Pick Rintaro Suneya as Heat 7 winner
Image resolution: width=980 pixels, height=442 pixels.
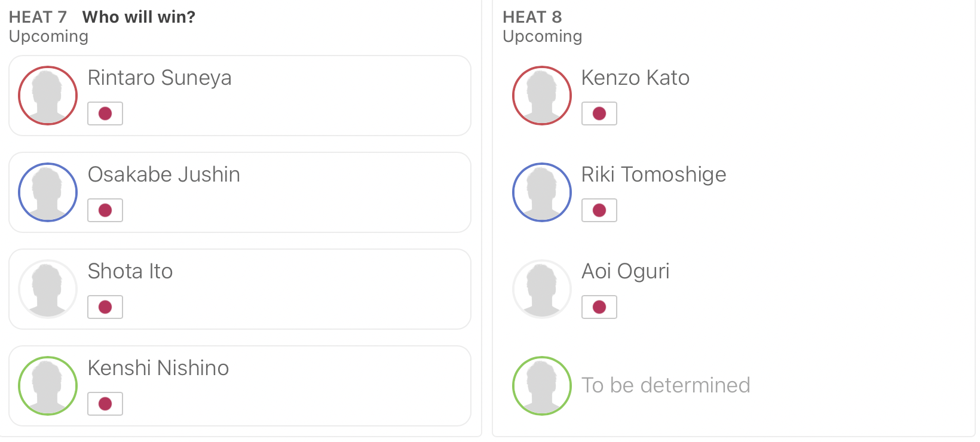[x=240, y=96]
